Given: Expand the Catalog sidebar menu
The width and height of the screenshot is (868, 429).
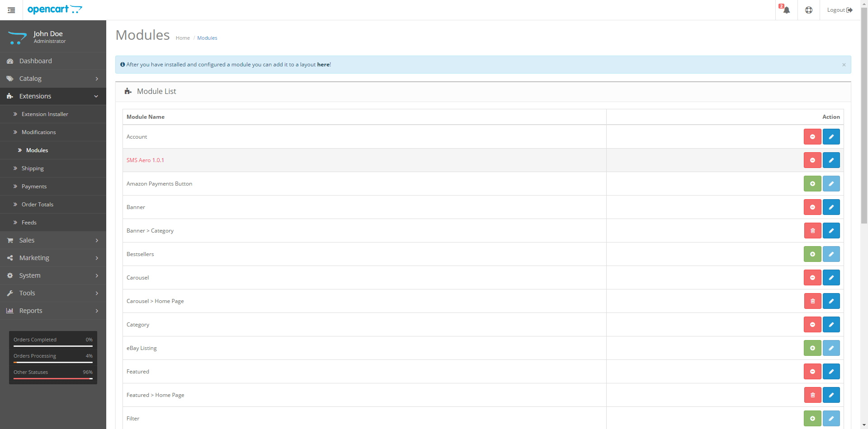Looking at the screenshot, I should (53, 79).
